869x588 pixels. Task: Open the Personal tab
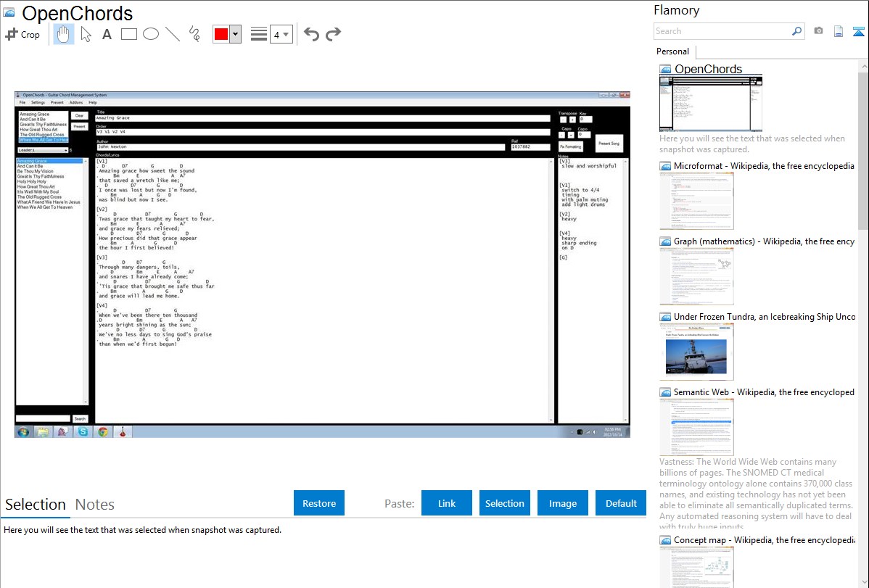(x=673, y=51)
